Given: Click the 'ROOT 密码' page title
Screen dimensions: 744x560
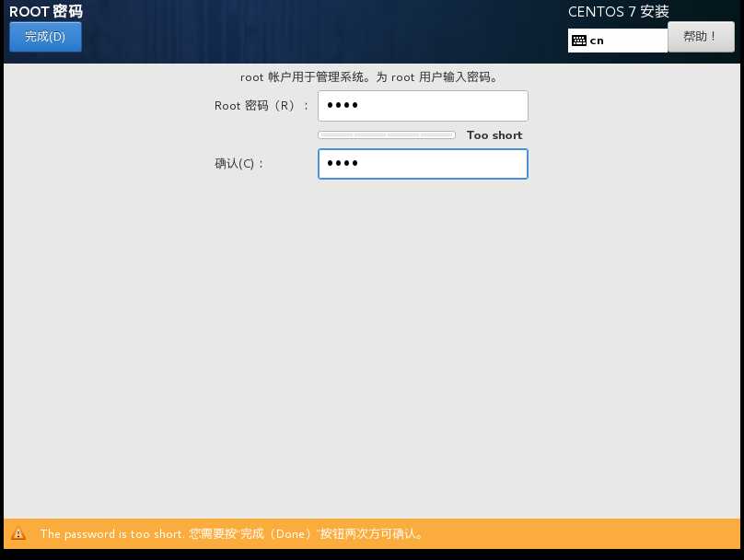Looking at the screenshot, I should (46, 11).
